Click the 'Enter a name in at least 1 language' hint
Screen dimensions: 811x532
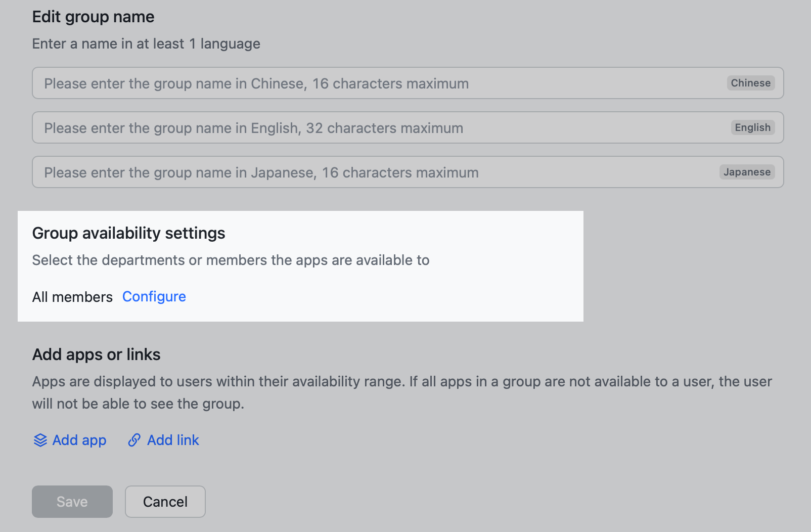146,44
